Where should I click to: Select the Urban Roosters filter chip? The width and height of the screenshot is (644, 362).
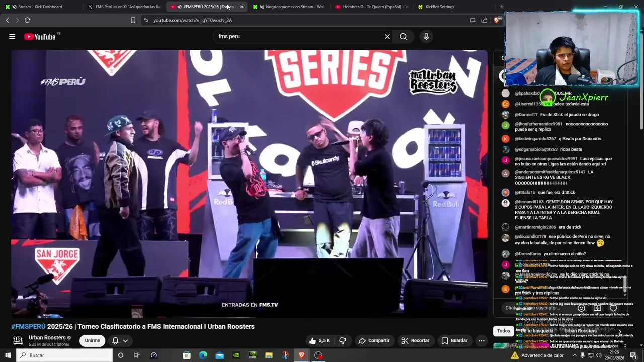580,331
